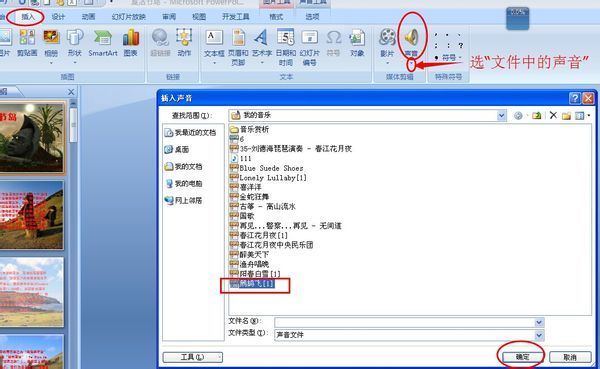Viewport: 600px width, 369px height.
Task: Open the 文件类型 sound files dropdown
Action: 539,335
